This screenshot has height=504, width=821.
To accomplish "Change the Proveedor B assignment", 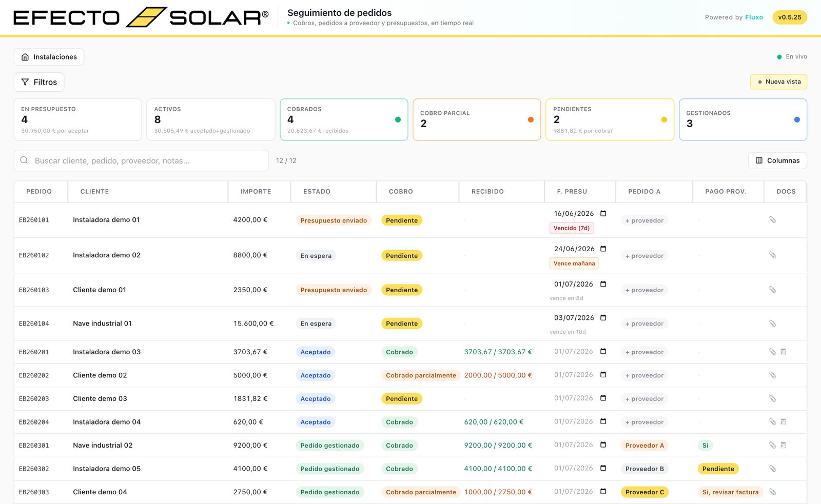I will coord(644,469).
